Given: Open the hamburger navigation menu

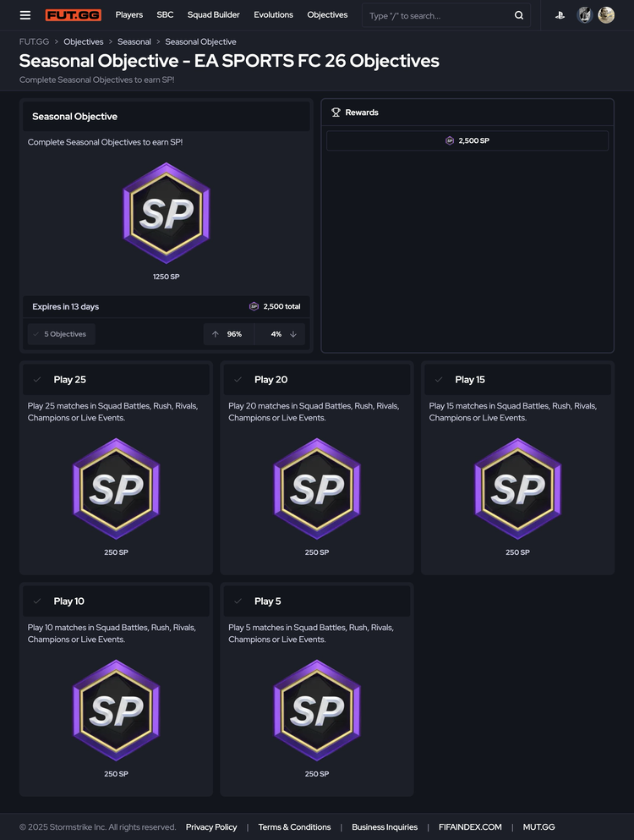Looking at the screenshot, I should (25, 15).
